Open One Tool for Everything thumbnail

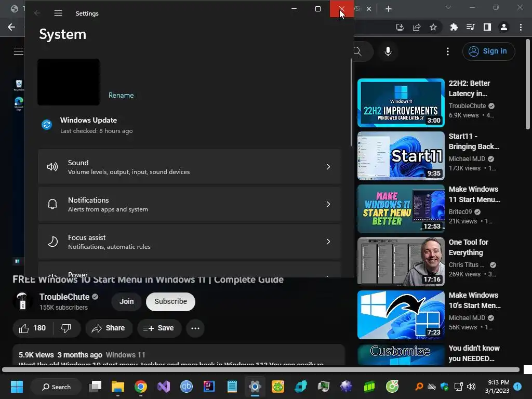click(401, 262)
